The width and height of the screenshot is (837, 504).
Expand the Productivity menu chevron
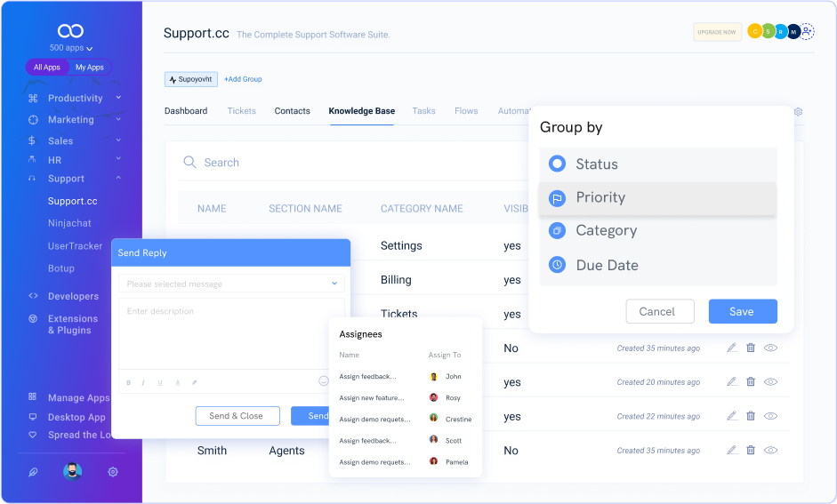tap(118, 98)
